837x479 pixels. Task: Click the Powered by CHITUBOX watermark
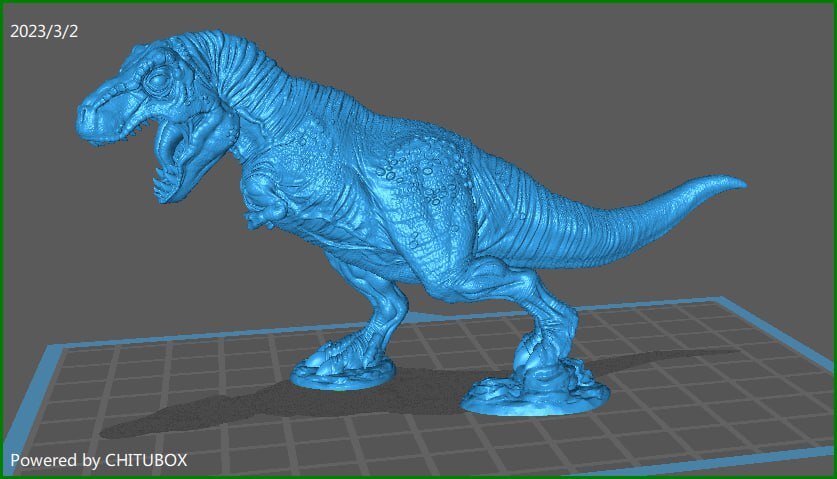coord(99,460)
